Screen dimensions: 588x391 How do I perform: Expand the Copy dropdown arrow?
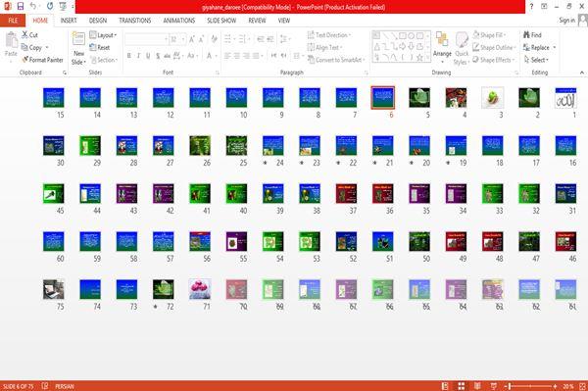47,48
